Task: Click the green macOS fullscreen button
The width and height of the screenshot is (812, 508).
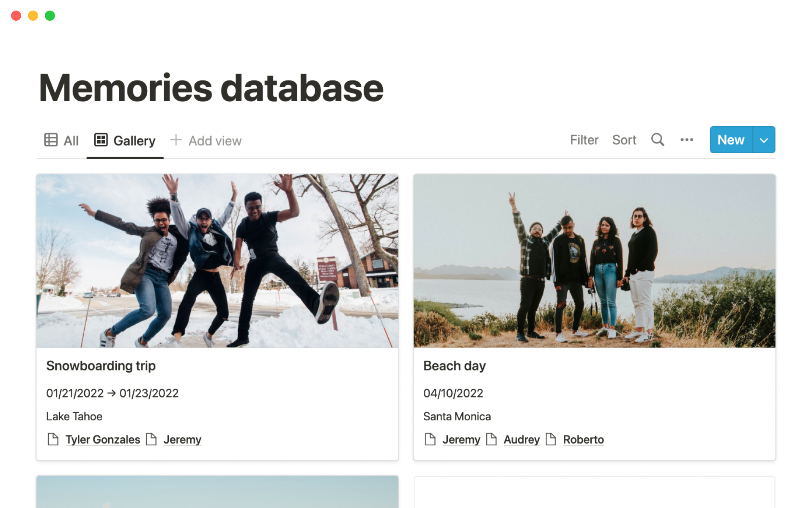Action: coord(50,16)
